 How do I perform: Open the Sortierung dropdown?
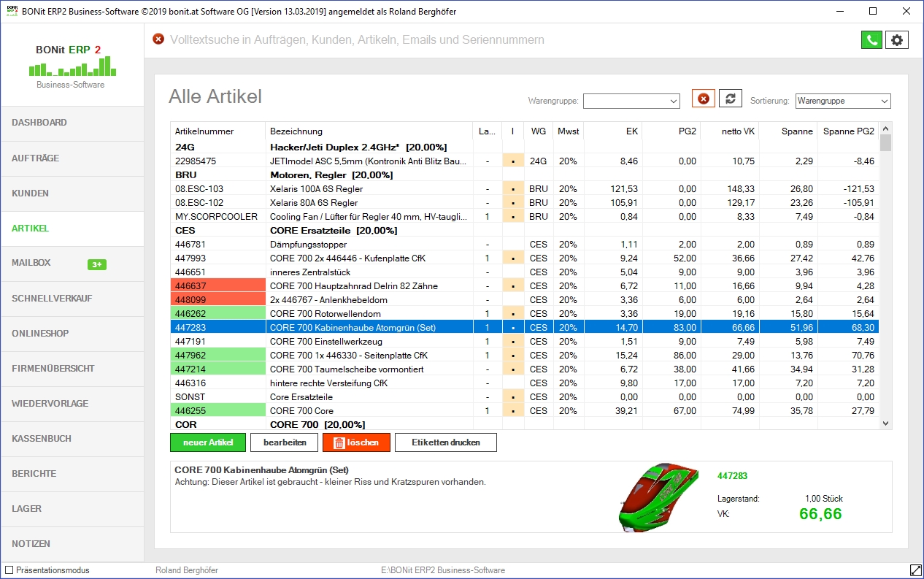click(843, 101)
